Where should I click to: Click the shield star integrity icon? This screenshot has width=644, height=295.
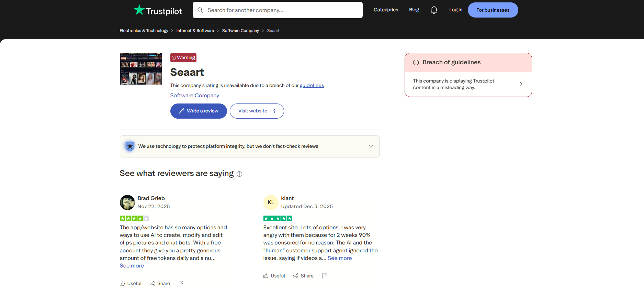tap(130, 146)
